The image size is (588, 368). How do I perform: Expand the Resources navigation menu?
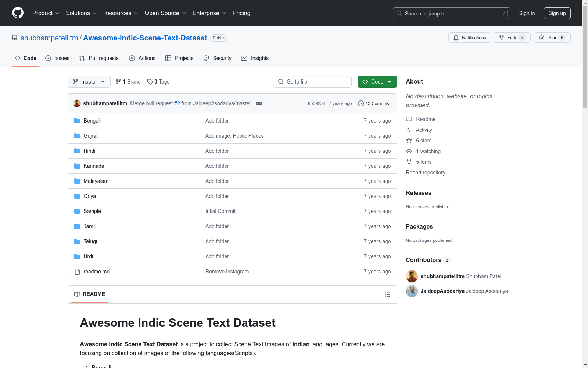[x=121, y=13]
